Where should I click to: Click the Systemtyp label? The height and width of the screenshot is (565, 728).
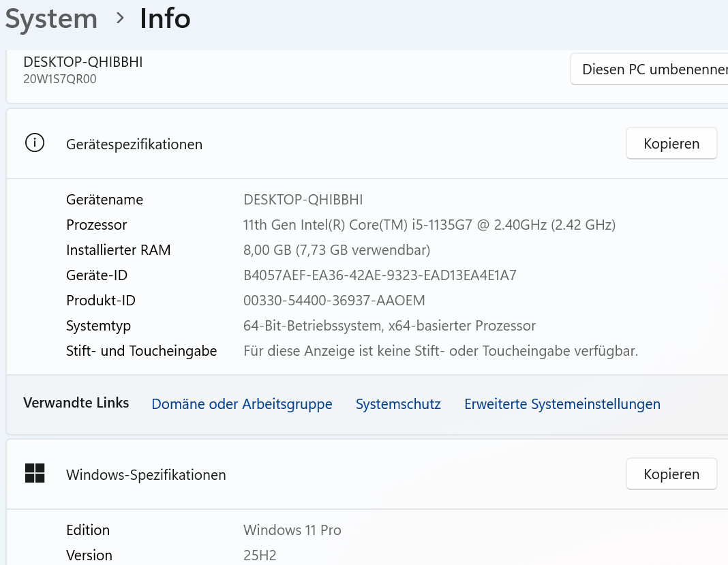coord(98,326)
